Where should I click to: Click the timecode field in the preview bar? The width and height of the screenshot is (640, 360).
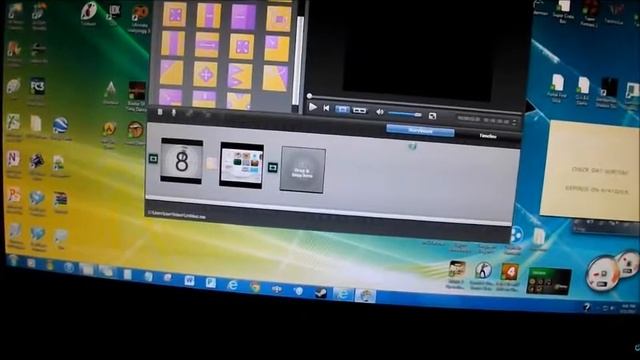(x=483, y=120)
